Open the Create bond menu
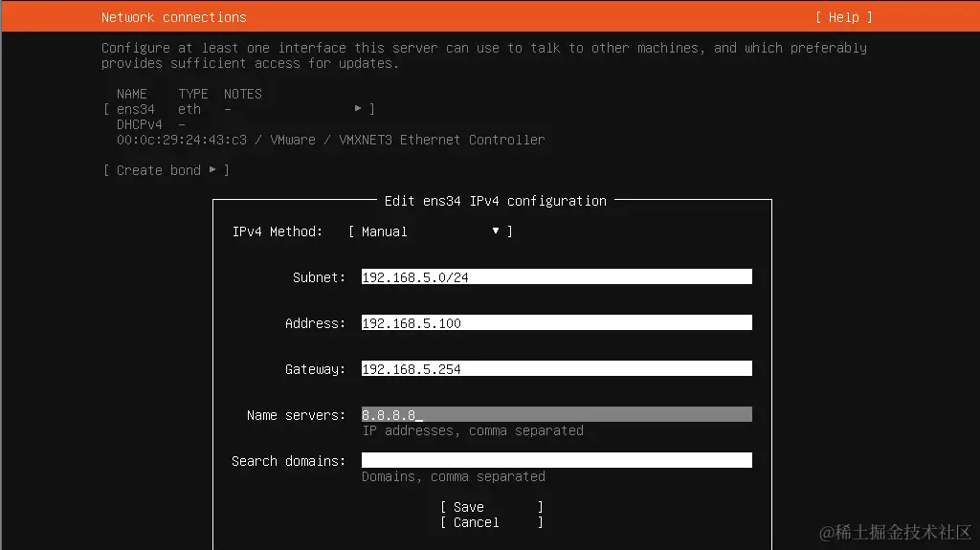Image resolution: width=980 pixels, height=550 pixels. pos(167,170)
